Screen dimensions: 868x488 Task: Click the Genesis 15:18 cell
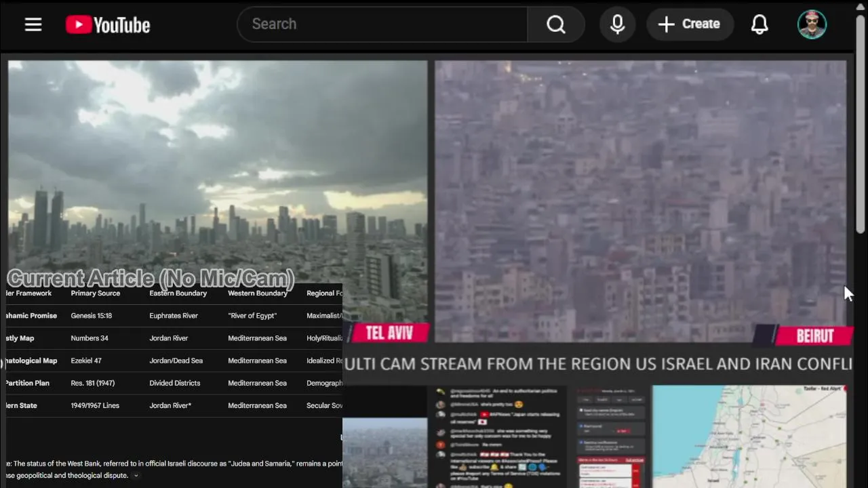(92, 316)
